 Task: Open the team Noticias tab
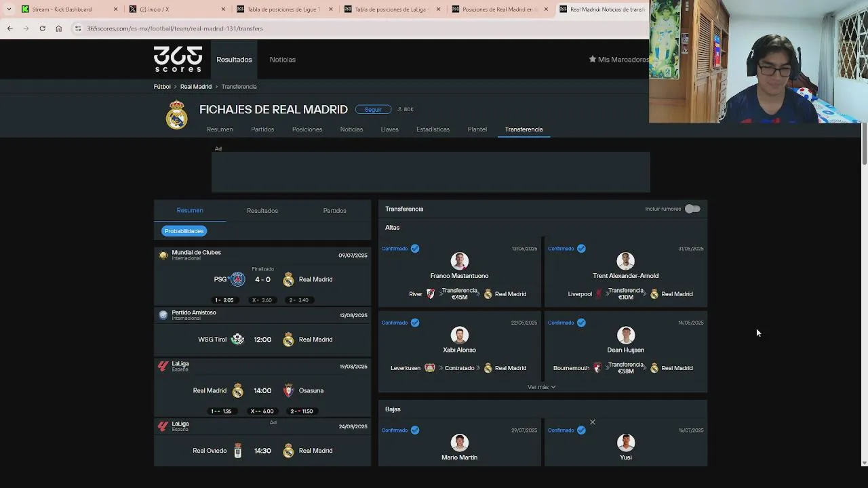pos(351,129)
